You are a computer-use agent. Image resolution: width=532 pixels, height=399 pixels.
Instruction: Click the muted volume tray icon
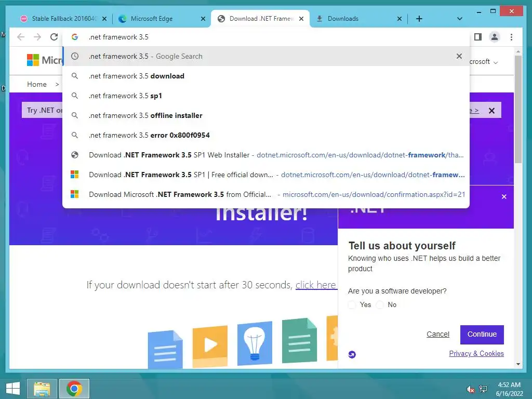[x=470, y=389]
